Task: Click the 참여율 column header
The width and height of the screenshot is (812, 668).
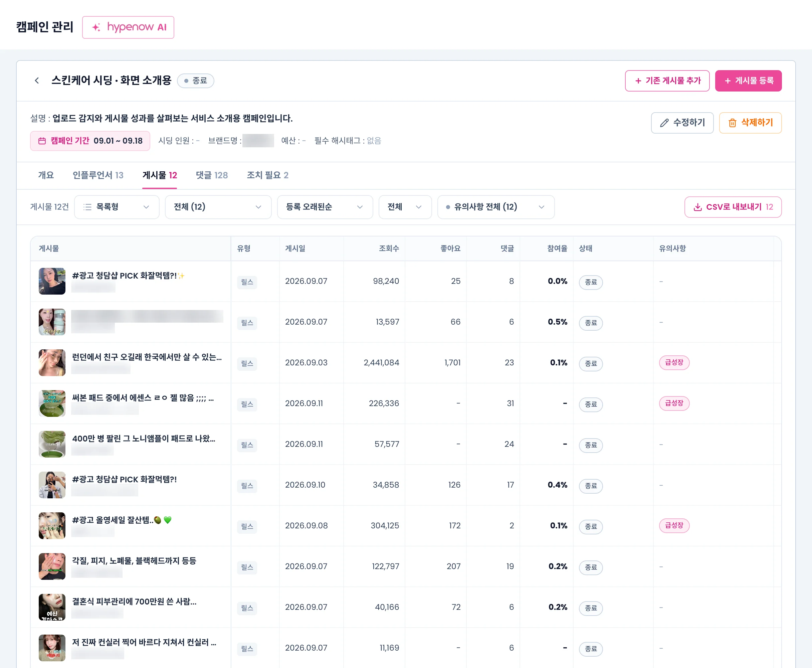Action: [x=557, y=248]
